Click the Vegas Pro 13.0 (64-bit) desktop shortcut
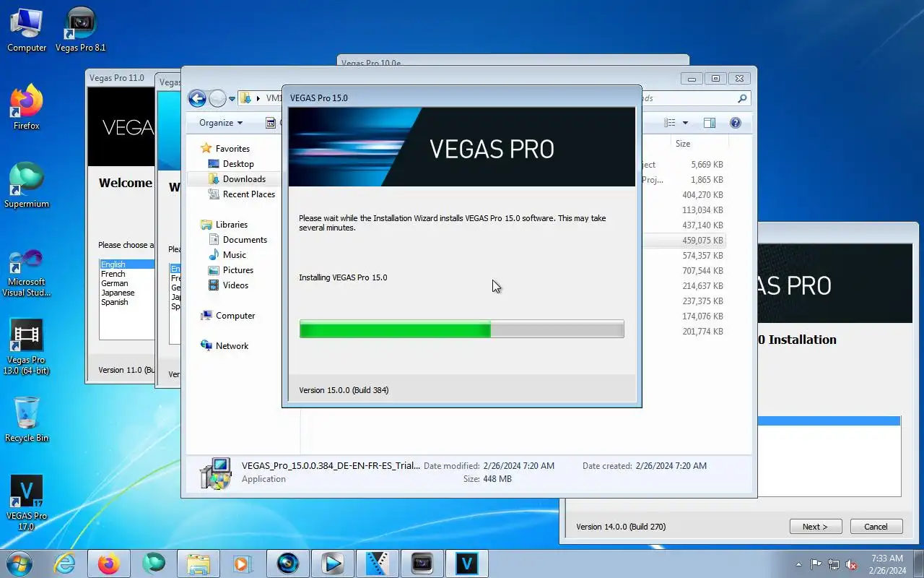 [x=27, y=348]
